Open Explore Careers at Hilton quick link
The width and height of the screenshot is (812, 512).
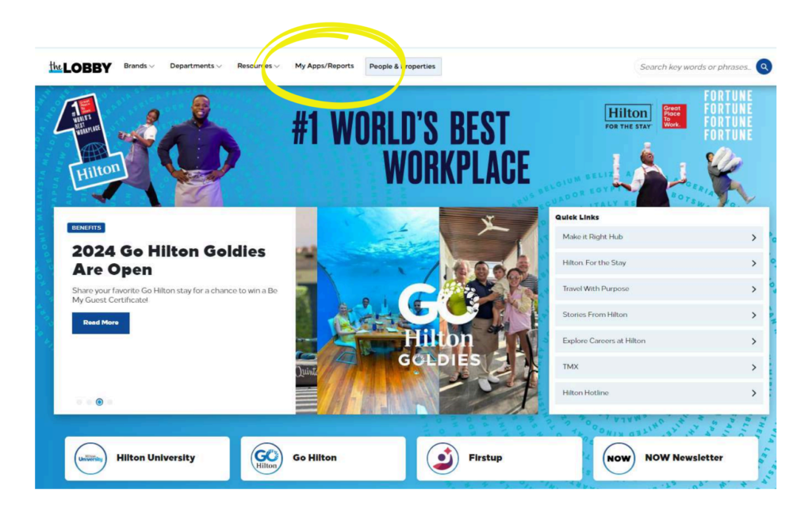click(x=659, y=341)
